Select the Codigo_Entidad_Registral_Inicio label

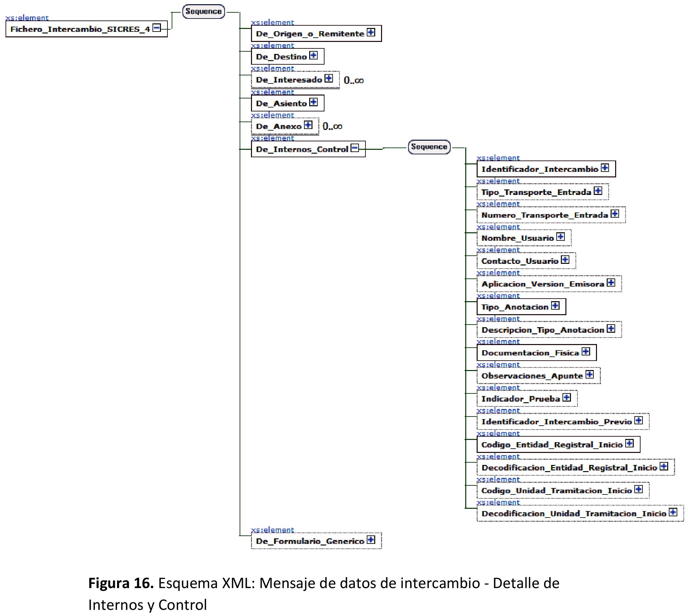pyautogui.click(x=552, y=445)
